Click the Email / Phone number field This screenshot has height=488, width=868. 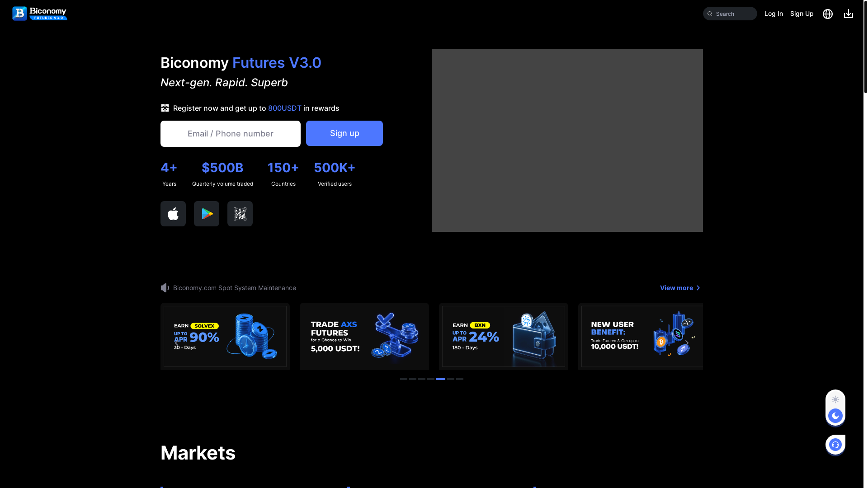tap(231, 134)
